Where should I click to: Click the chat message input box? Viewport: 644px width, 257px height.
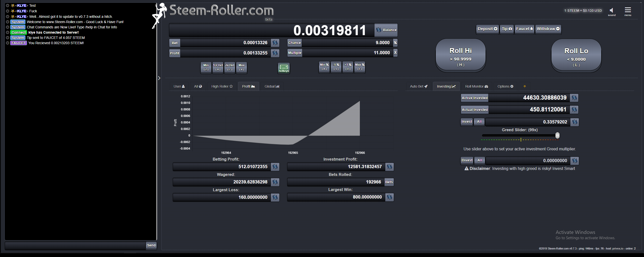point(75,246)
